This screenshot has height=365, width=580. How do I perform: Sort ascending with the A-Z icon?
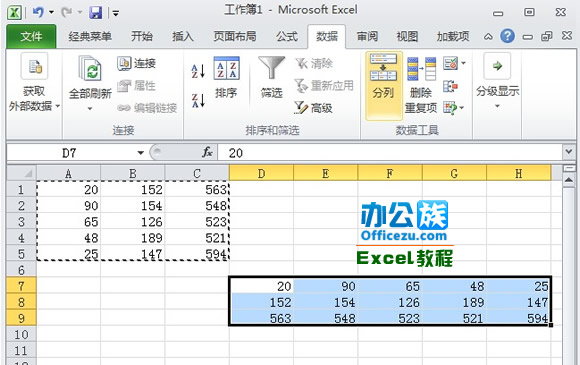pyautogui.click(x=198, y=71)
